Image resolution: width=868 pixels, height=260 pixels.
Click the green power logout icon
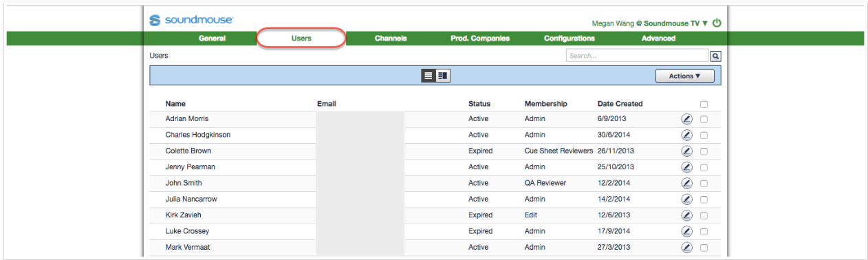pyautogui.click(x=717, y=23)
